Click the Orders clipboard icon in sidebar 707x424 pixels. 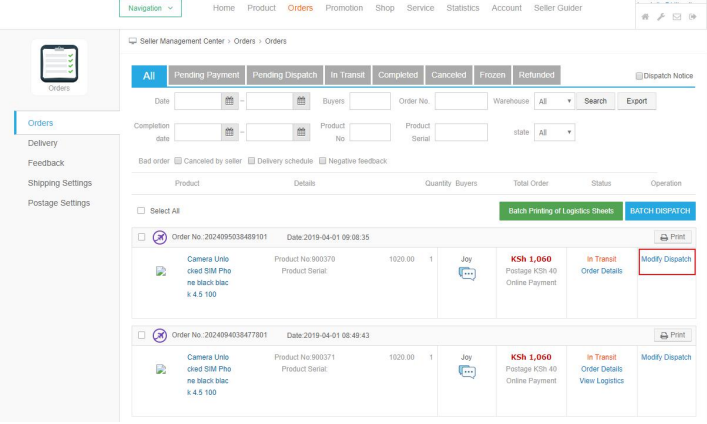[x=59, y=63]
